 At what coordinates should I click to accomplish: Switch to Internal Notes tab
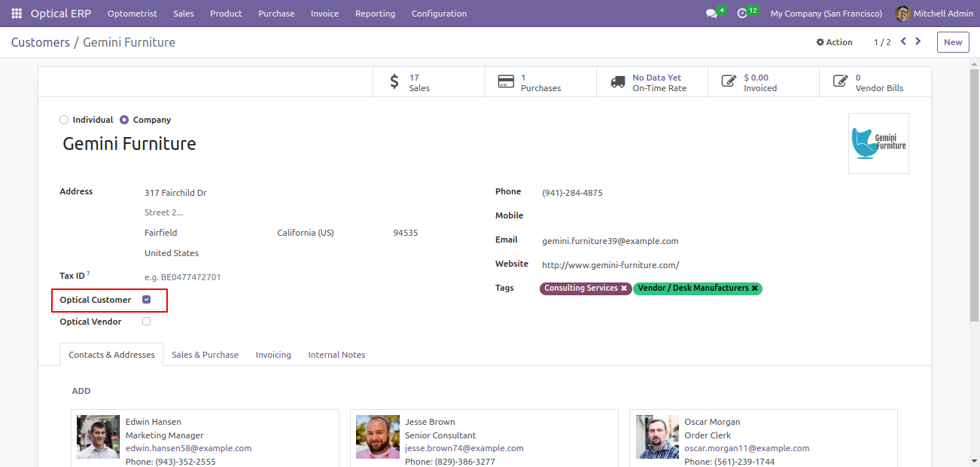[336, 355]
